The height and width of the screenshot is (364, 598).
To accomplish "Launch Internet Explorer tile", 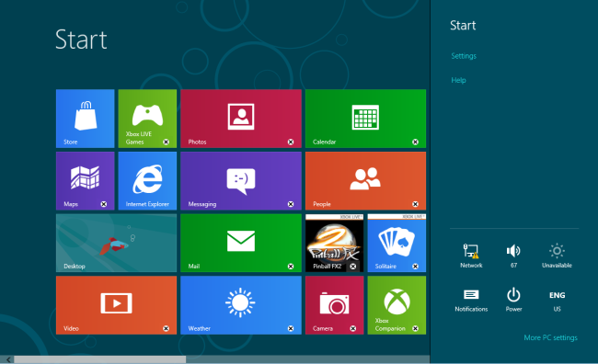I will tap(147, 181).
